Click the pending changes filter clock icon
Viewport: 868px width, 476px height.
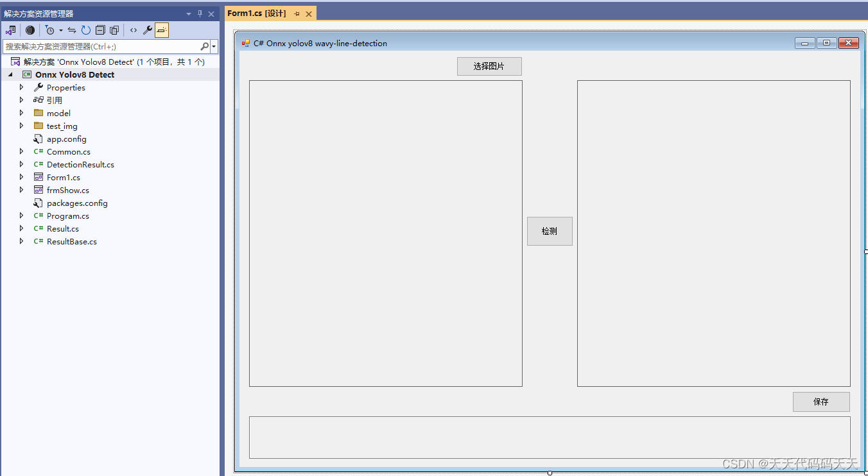[49, 30]
